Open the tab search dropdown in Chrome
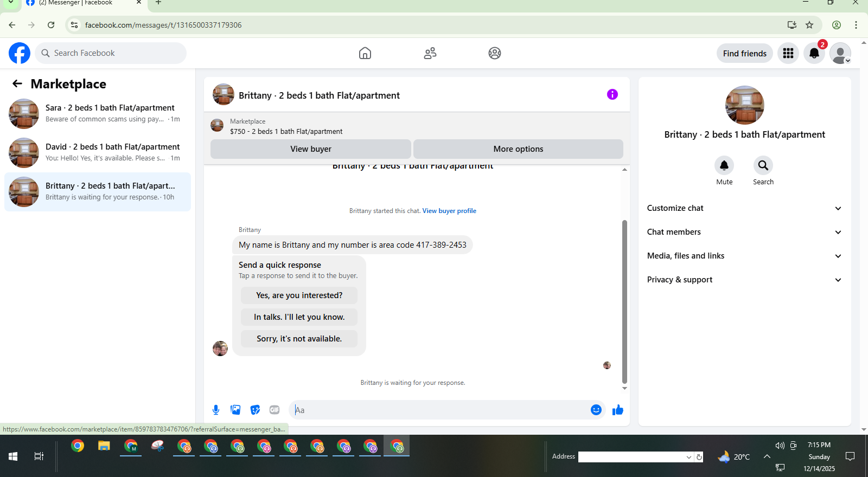 10,3
